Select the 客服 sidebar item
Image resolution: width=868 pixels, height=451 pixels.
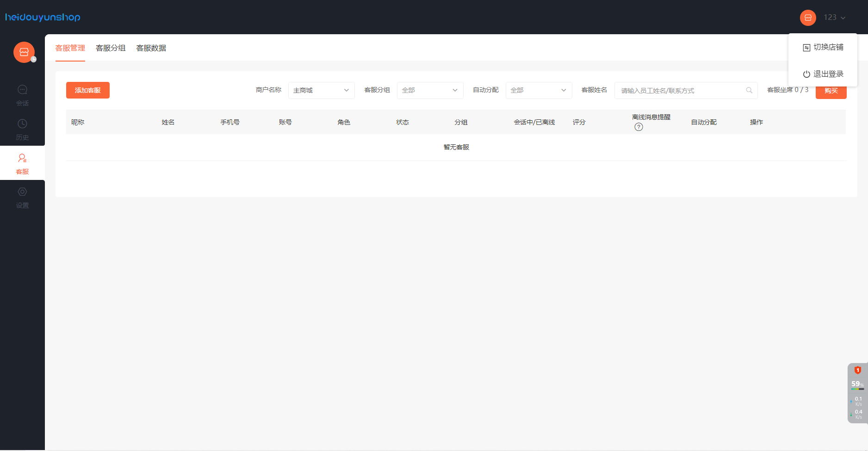click(22, 164)
